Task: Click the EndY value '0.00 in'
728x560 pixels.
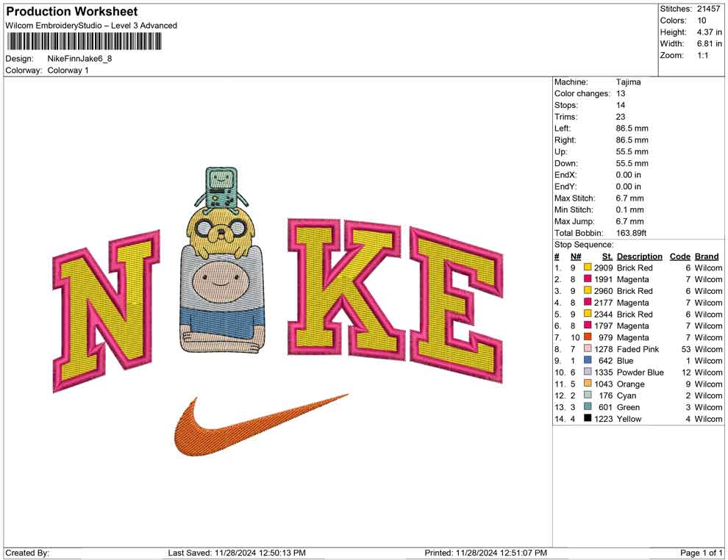Action: pyautogui.click(x=628, y=186)
